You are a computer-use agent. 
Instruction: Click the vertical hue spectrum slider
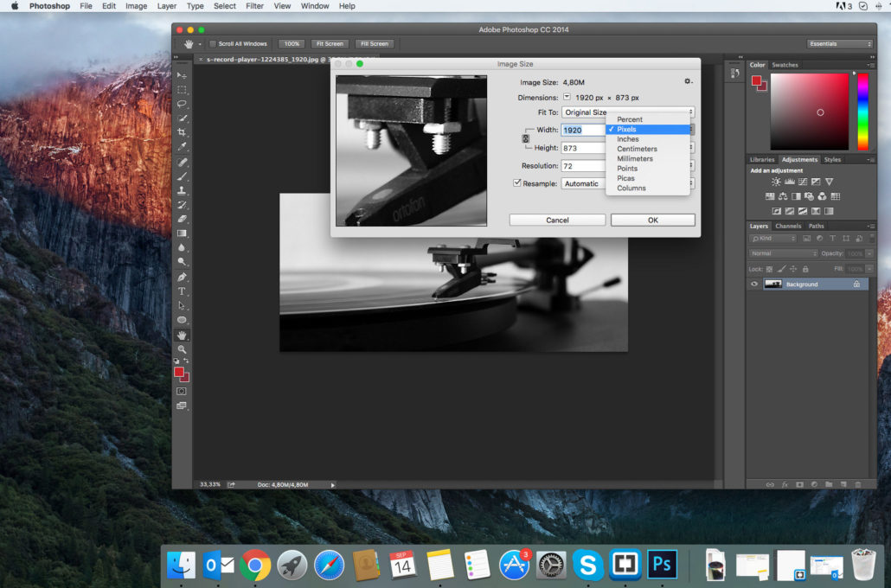(862, 112)
